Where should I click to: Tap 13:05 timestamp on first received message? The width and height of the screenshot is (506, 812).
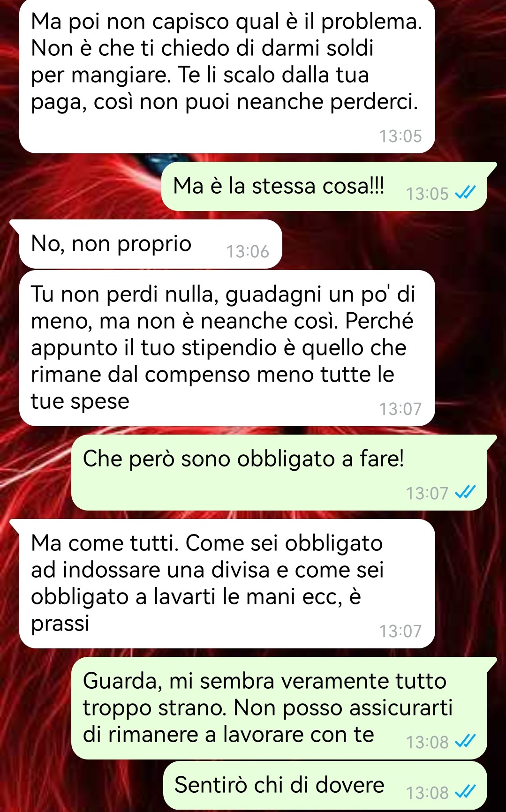(400, 136)
